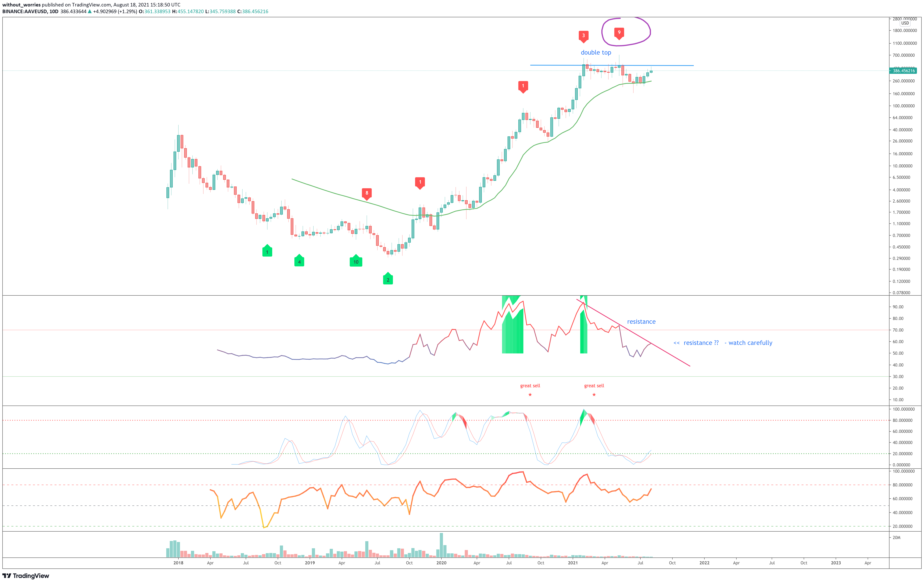Click the 20M volume axis label
Screen dimensions: 924x583
pyautogui.click(x=896, y=538)
